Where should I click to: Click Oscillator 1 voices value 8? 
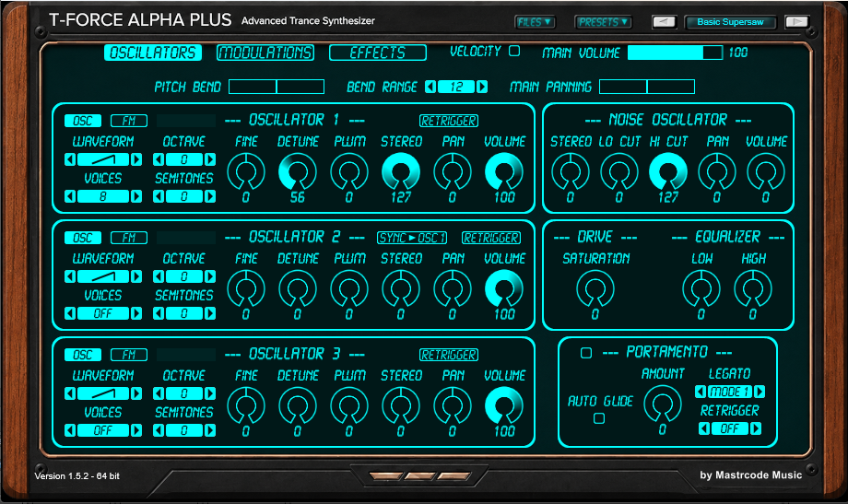[103, 196]
